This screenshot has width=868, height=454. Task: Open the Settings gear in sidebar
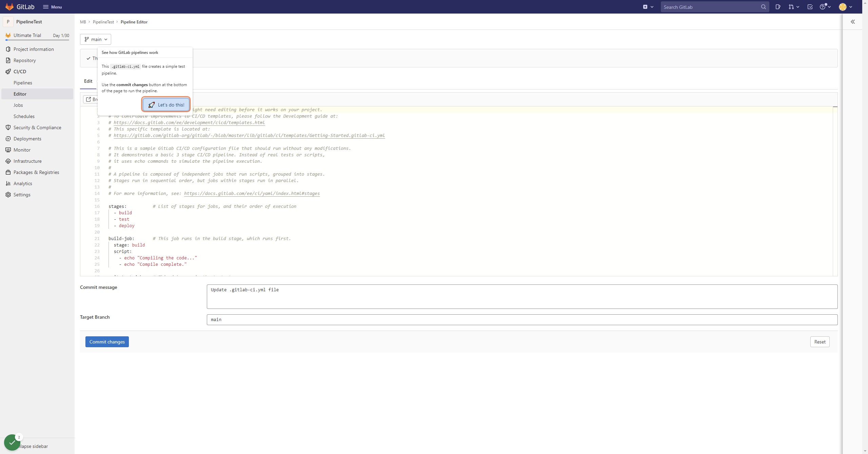[37, 195]
